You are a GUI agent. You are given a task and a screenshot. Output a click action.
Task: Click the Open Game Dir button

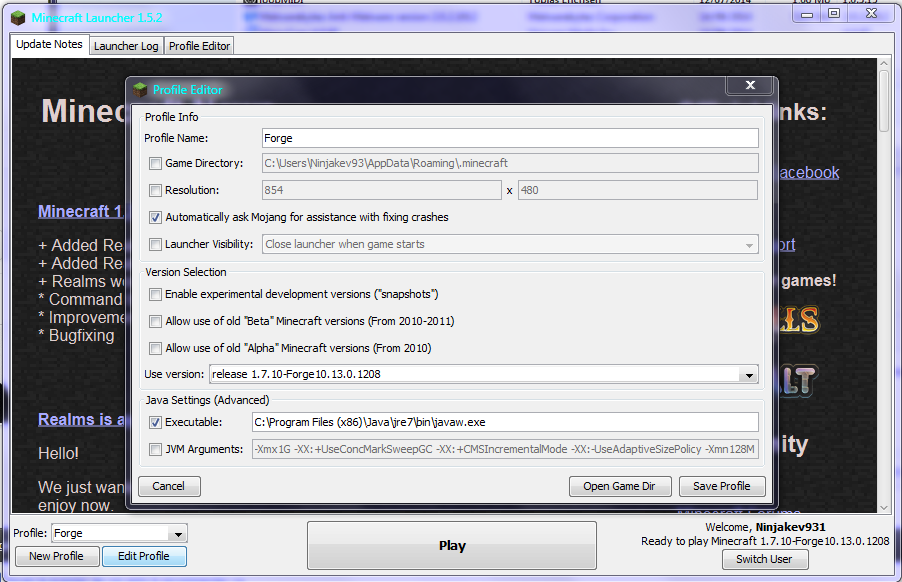[619, 486]
